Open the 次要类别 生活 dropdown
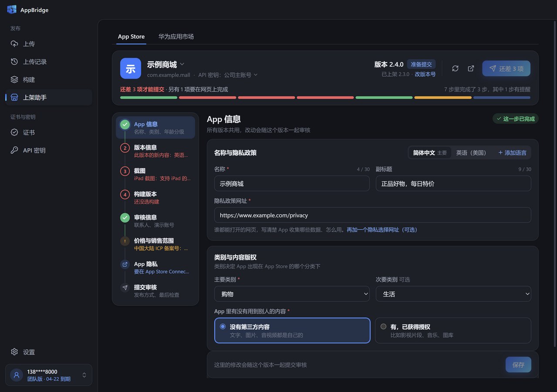The width and height of the screenshot is (557, 392). click(x=453, y=294)
